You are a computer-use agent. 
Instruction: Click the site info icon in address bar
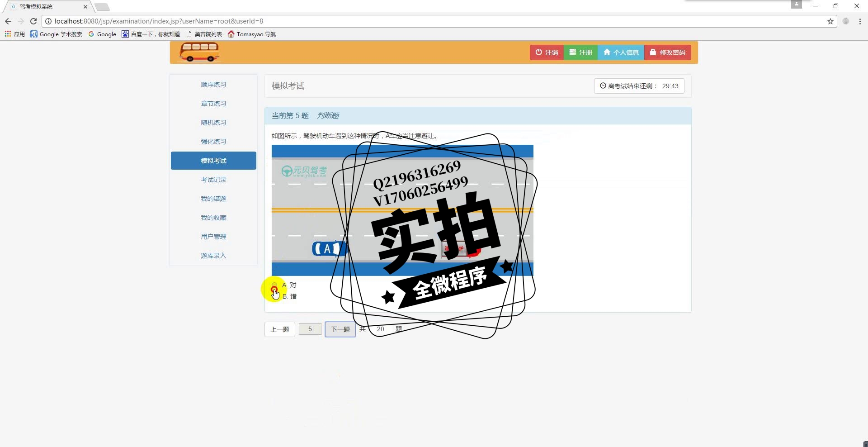pos(48,21)
